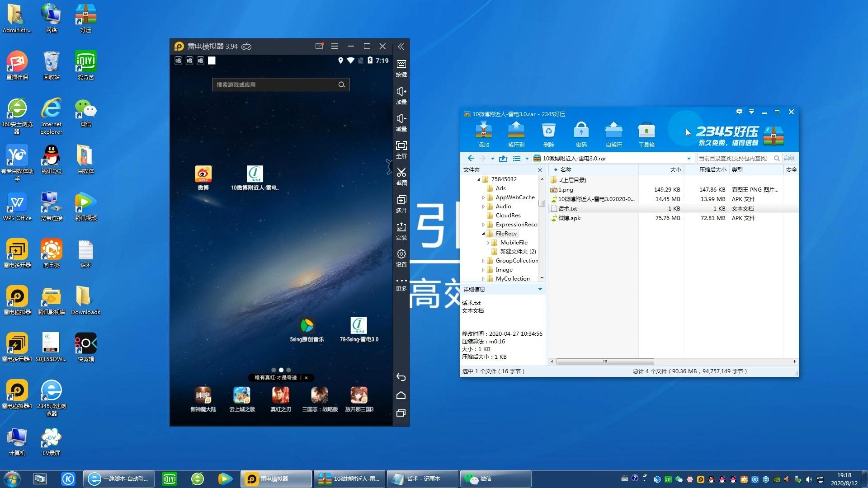Click the folder tree vertical scrollbar thumb

coord(542,203)
